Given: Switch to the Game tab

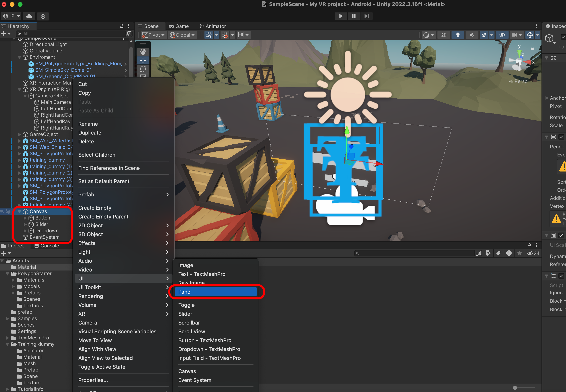Looking at the screenshot, I should pos(179,26).
